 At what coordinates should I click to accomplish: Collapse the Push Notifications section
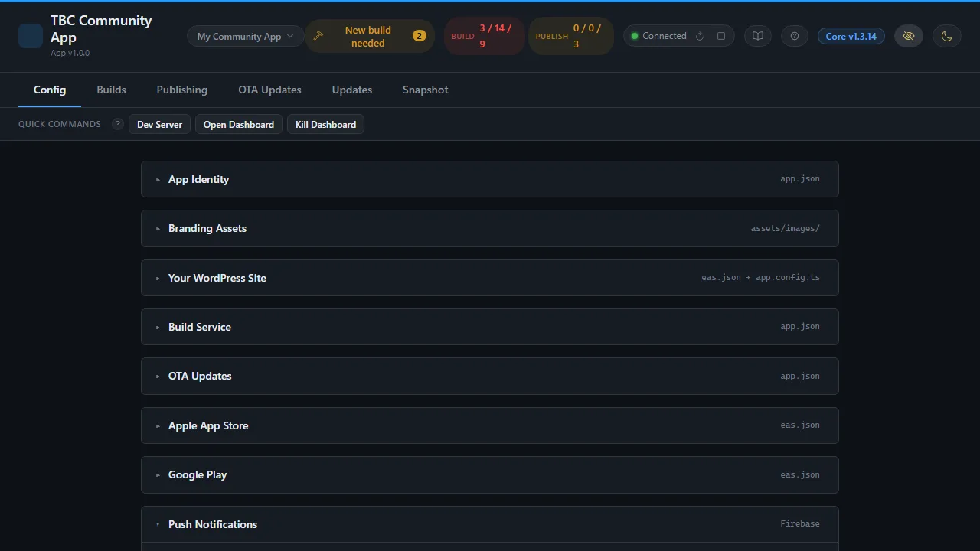pyautogui.click(x=490, y=524)
